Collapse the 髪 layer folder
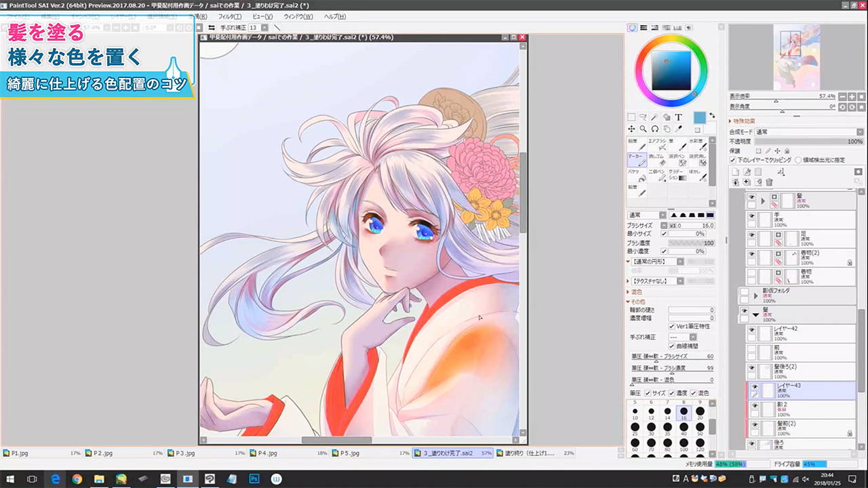Viewport: 868px width, 488px height. pyautogui.click(x=755, y=315)
